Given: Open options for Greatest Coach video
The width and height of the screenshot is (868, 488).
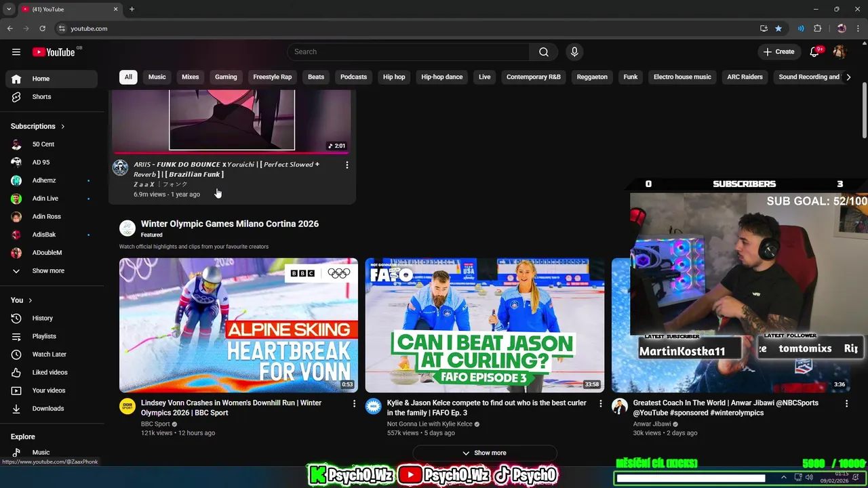Looking at the screenshot, I should click(x=846, y=403).
